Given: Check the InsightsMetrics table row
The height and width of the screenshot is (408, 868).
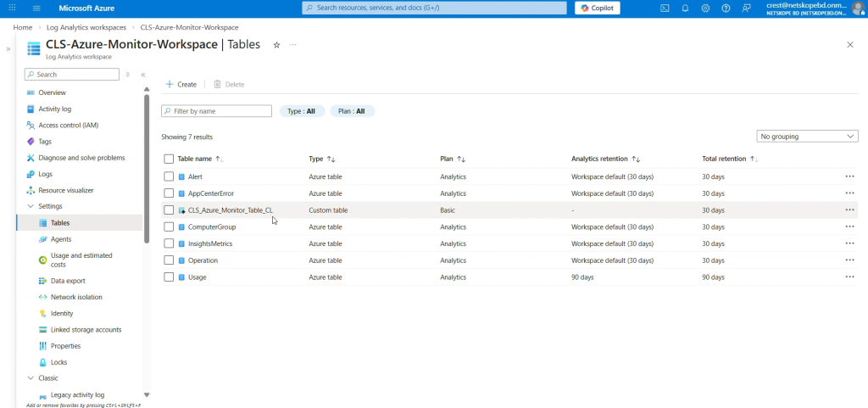Looking at the screenshot, I should 169,243.
